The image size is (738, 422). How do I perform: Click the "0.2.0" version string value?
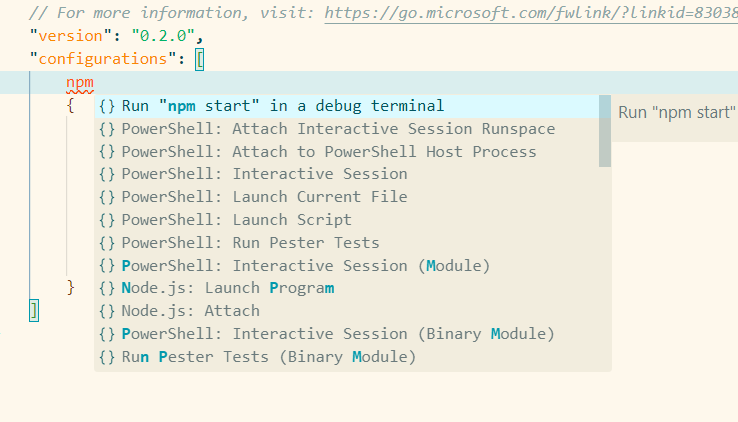[x=163, y=36]
